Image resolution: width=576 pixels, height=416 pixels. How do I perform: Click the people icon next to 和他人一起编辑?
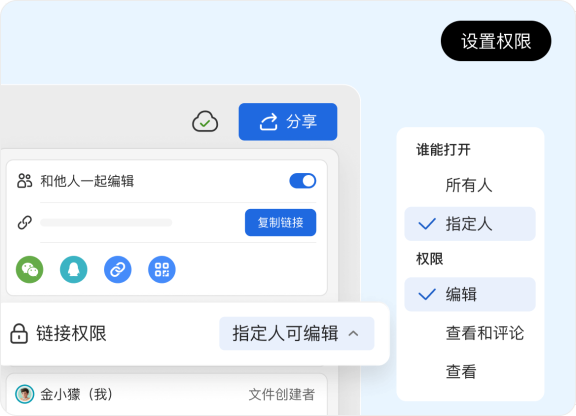click(25, 181)
